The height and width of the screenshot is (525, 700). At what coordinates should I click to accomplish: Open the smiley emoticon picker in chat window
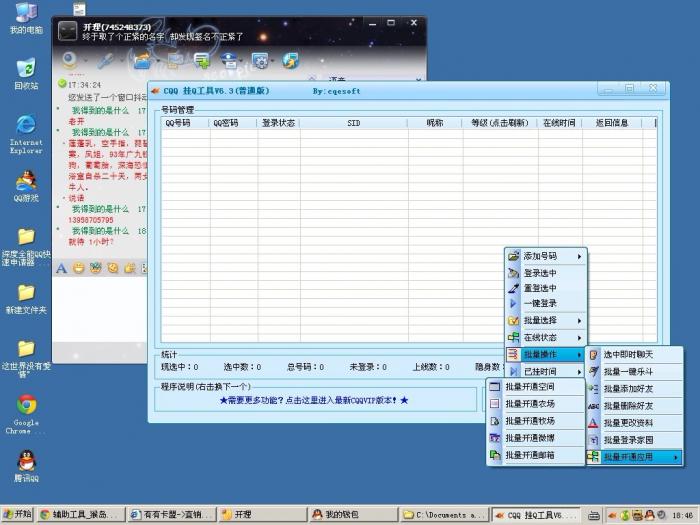[x=79, y=268]
